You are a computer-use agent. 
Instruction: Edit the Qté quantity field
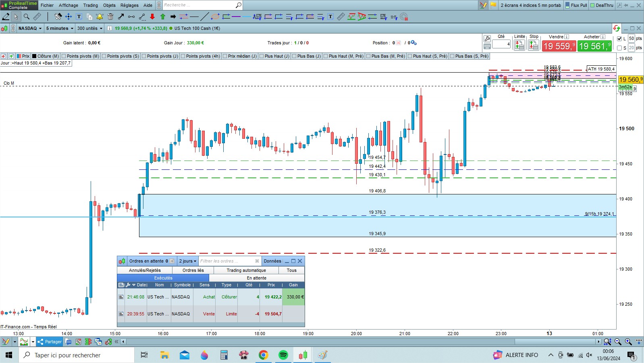pyautogui.click(x=501, y=44)
